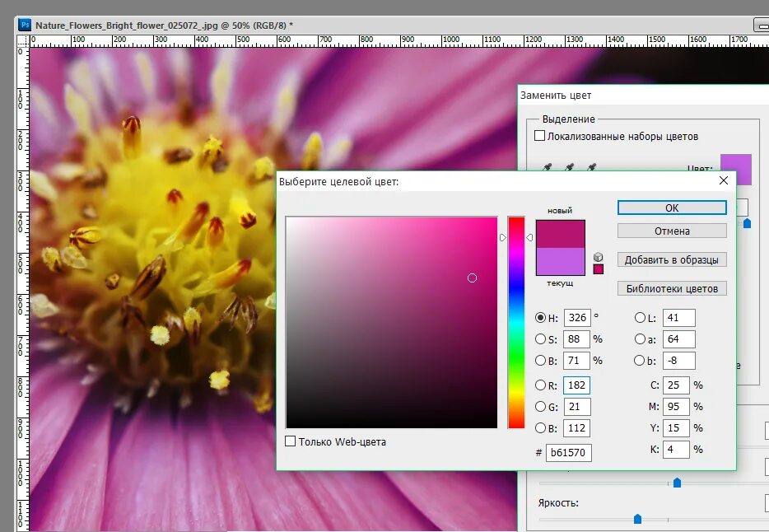The height and width of the screenshot is (532, 769).
Task: Click the M magenta field showing 95
Action: 676,407
